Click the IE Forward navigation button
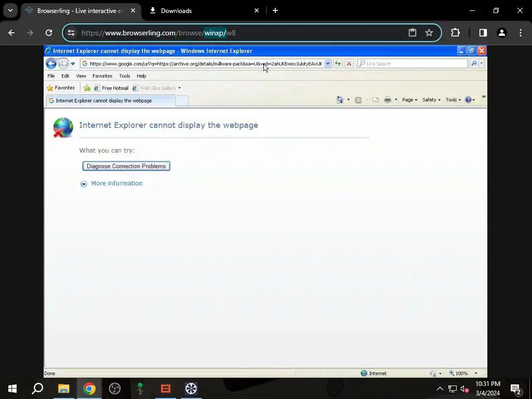The width and height of the screenshot is (532, 399). click(x=63, y=63)
